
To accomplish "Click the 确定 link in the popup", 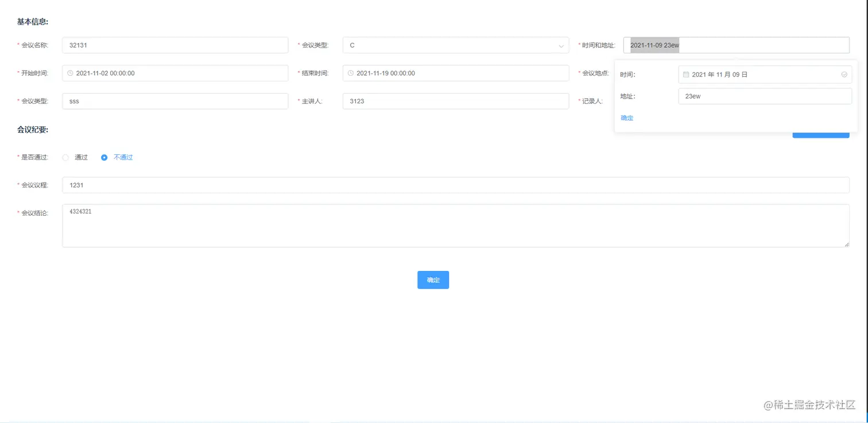I will (x=627, y=118).
